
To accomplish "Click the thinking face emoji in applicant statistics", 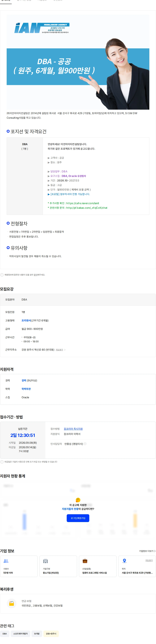I will click(78, 500).
